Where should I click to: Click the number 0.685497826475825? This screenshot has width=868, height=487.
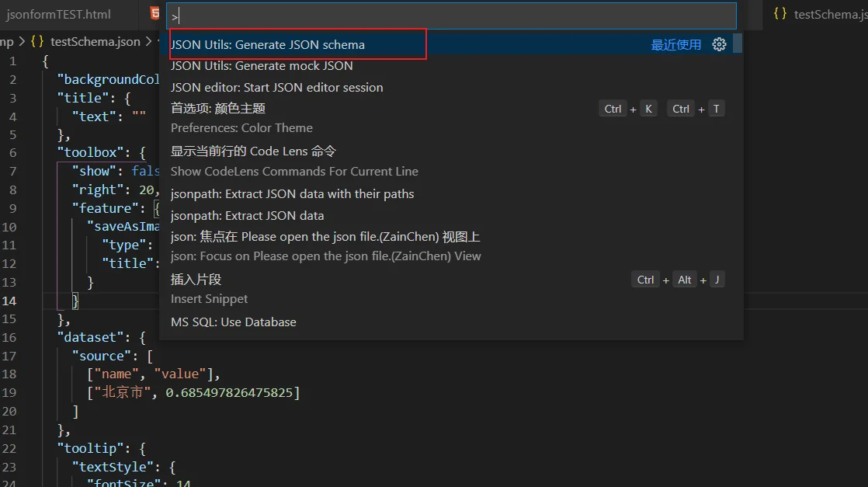(x=229, y=392)
